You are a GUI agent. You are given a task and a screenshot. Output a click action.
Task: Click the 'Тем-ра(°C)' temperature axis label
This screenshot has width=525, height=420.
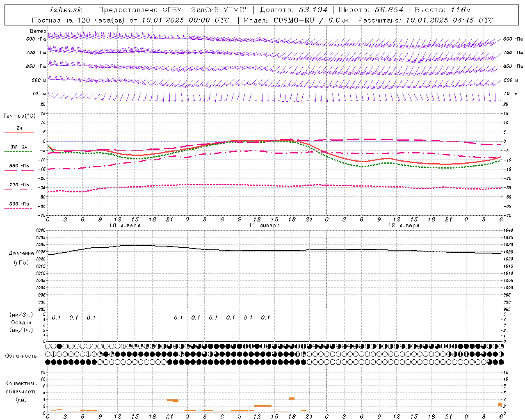click(19, 116)
